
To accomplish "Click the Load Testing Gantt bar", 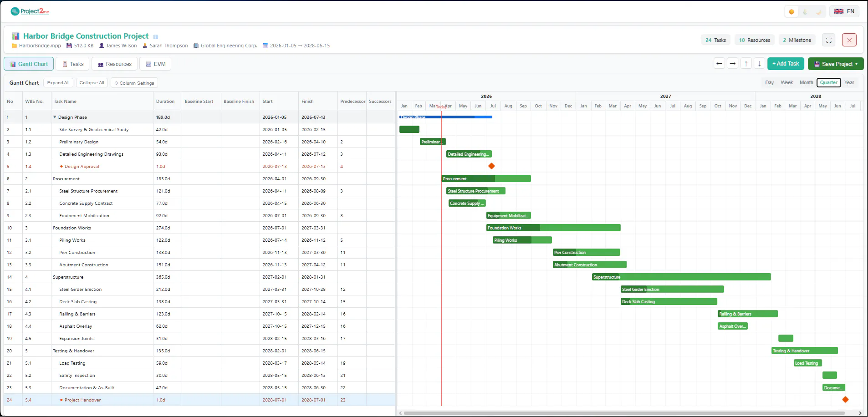I will point(808,363).
